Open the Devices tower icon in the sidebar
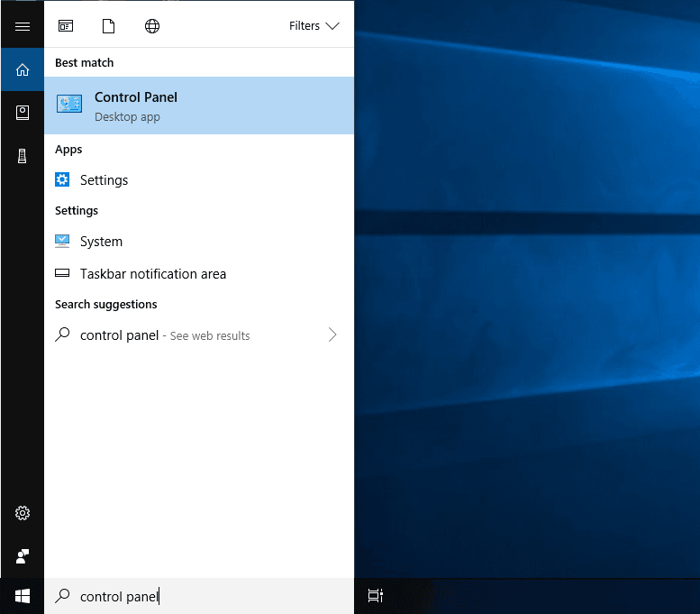700x614 pixels. click(x=22, y=156)
